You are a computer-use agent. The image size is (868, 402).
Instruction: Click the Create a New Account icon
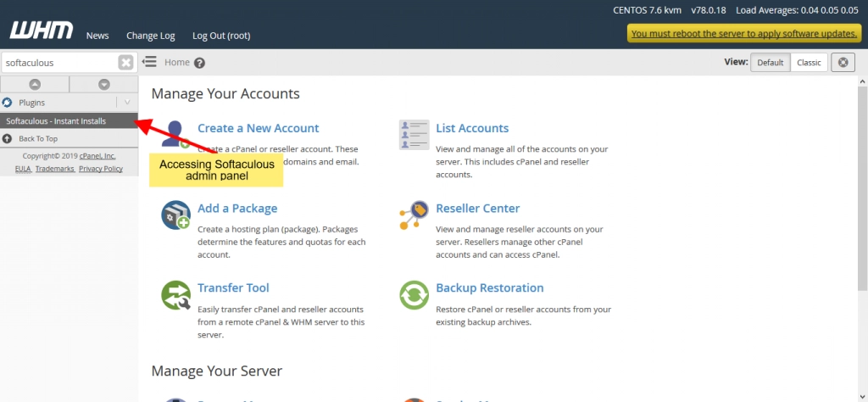click(x=176, y=135)
